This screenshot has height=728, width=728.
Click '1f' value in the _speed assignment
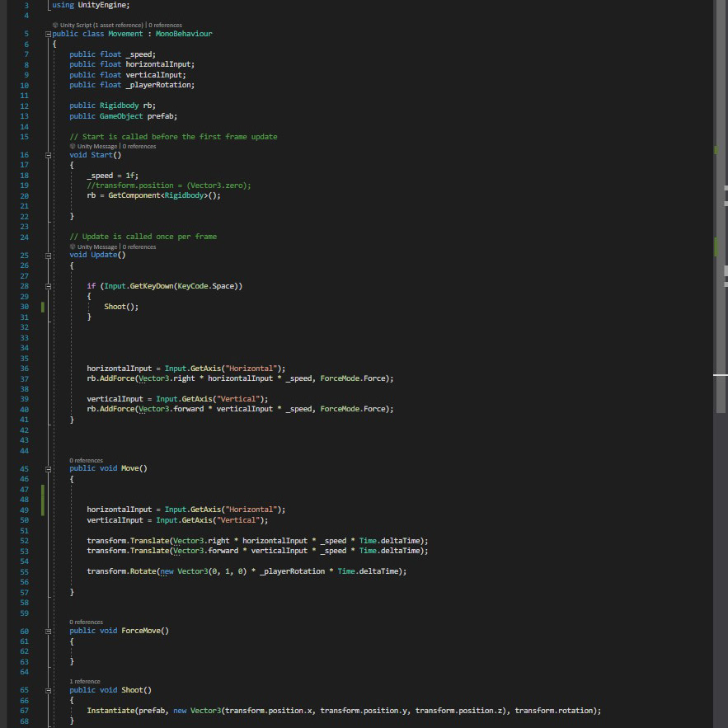(x=130, y=176)
